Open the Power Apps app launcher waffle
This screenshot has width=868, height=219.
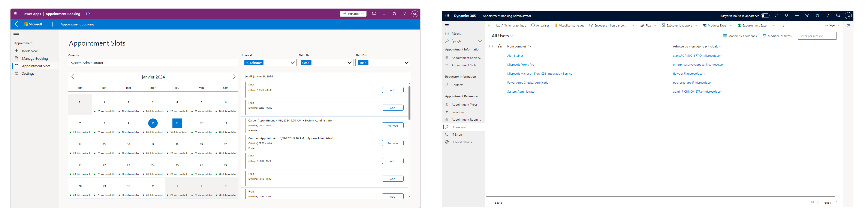[x=15, y=14]
